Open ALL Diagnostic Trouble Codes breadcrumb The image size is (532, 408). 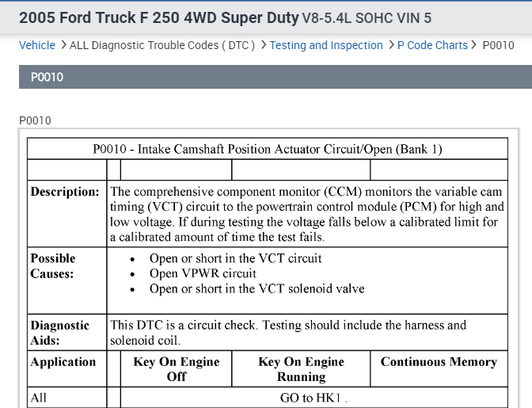point(162,45)
